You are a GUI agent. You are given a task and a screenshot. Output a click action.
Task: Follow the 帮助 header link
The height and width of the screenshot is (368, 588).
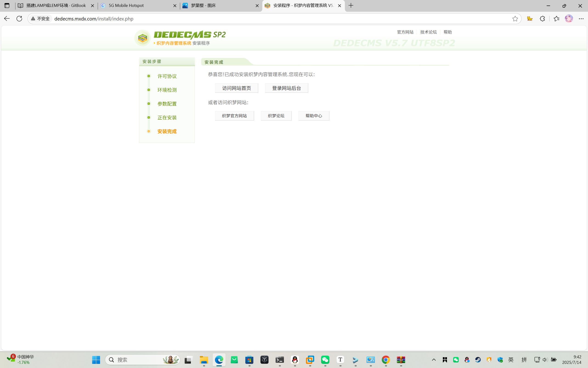pos(448,32)
